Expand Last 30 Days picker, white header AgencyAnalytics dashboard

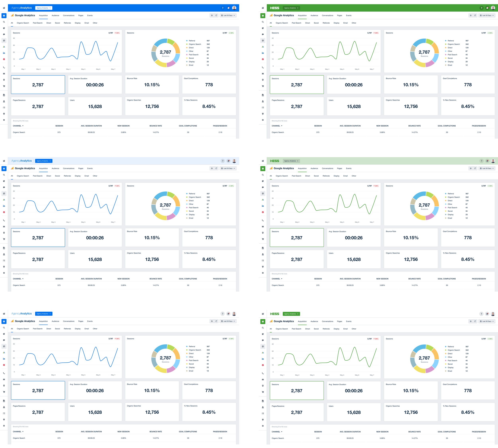tap(228, 321)
